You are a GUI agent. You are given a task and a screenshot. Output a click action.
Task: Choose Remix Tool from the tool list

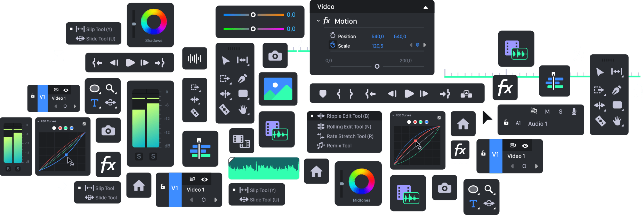(339, 146)
